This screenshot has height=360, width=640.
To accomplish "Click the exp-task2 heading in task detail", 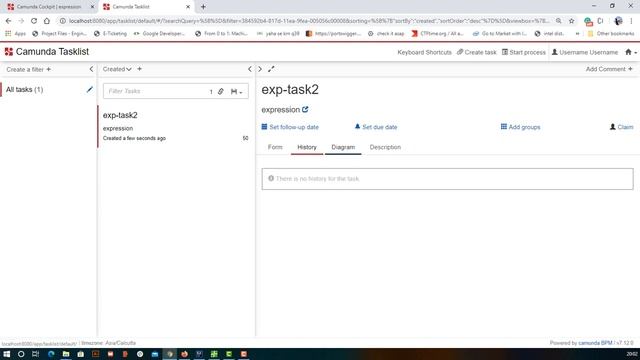I will [290, 89].
